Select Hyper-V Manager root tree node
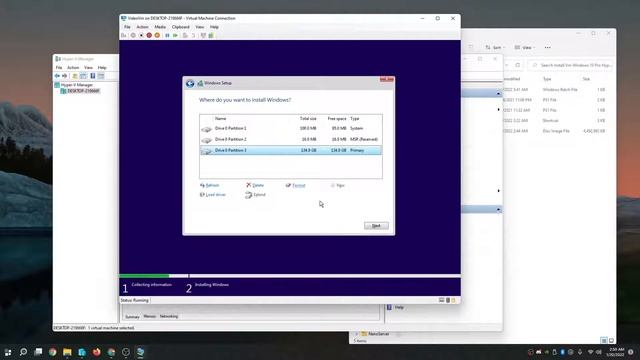Image resolution: width=640 pixels, height=360 pixels. click(x=73, y=85)
